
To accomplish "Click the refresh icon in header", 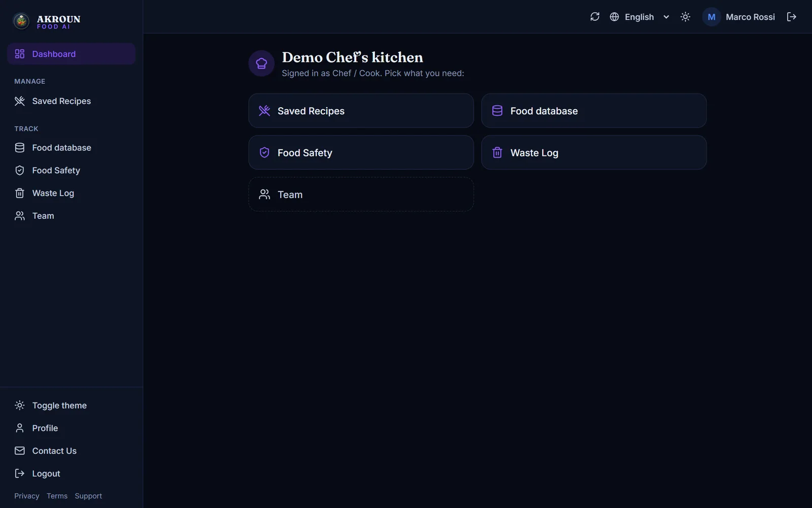I will 595,17.
